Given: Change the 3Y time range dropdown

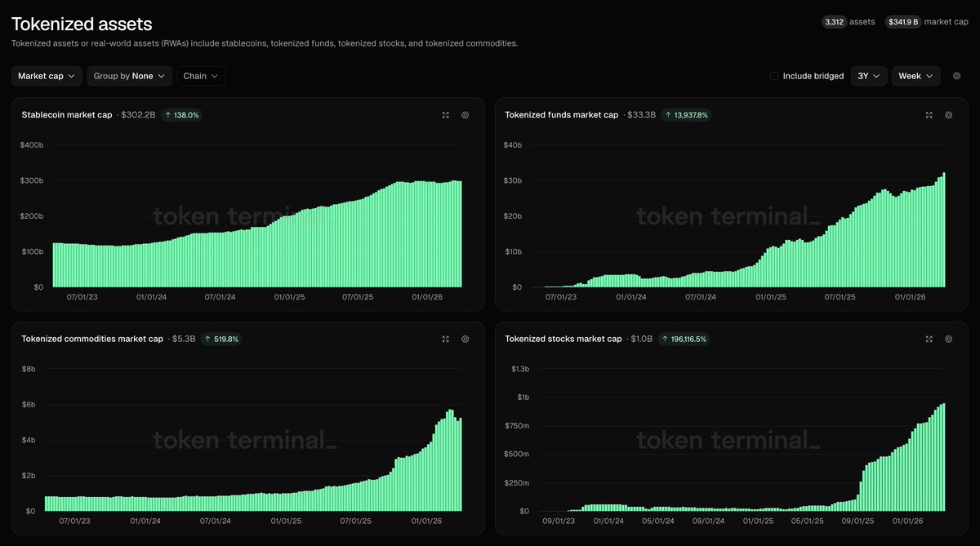Looking at the screenshot, I should pos(869,76).
